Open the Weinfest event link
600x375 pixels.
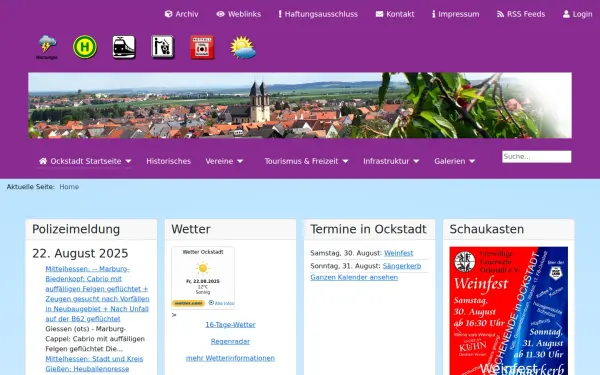pyautogui.click(x=399, y=253)
